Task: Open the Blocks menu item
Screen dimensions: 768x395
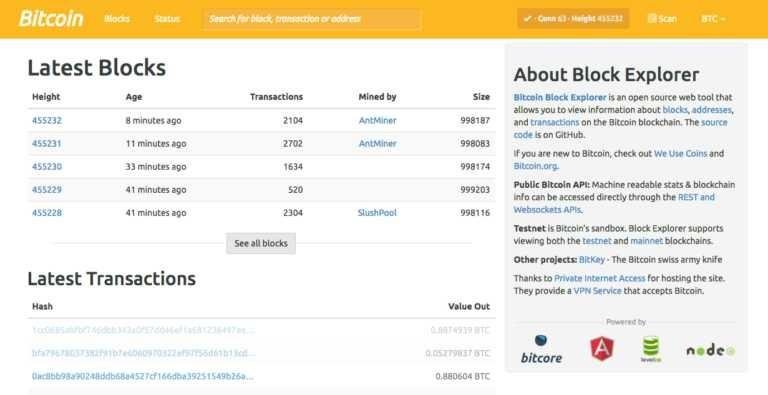Action: 117,19
